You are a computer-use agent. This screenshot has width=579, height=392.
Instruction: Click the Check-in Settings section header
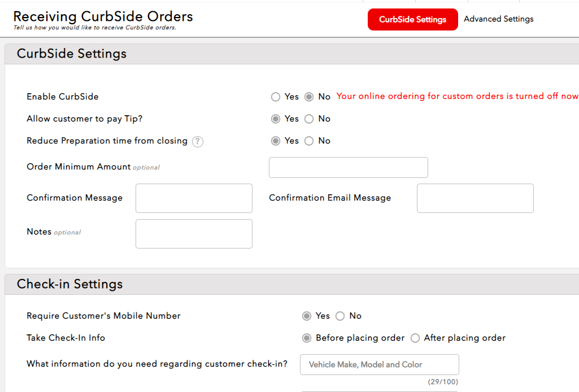[x=69, y=284]
